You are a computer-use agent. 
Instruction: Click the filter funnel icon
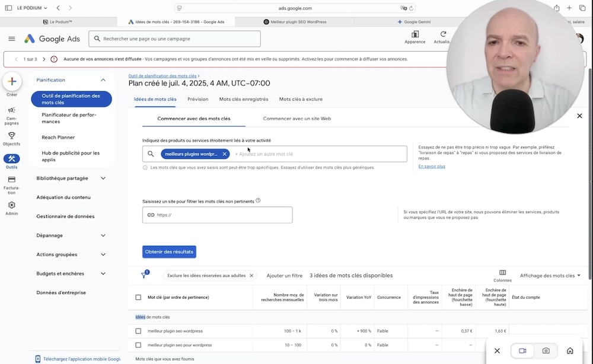[144, 275]
